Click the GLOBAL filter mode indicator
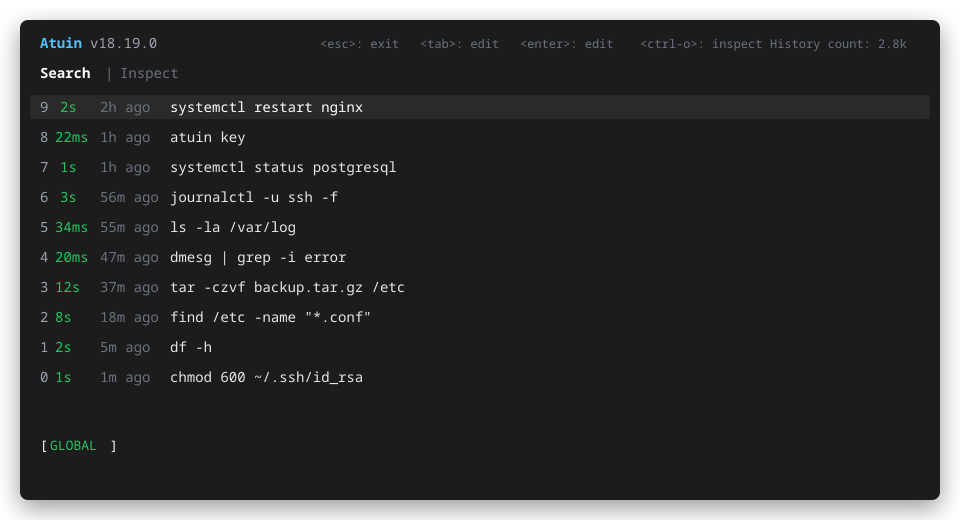The image size is (960, 520). [x=73, y=446]
